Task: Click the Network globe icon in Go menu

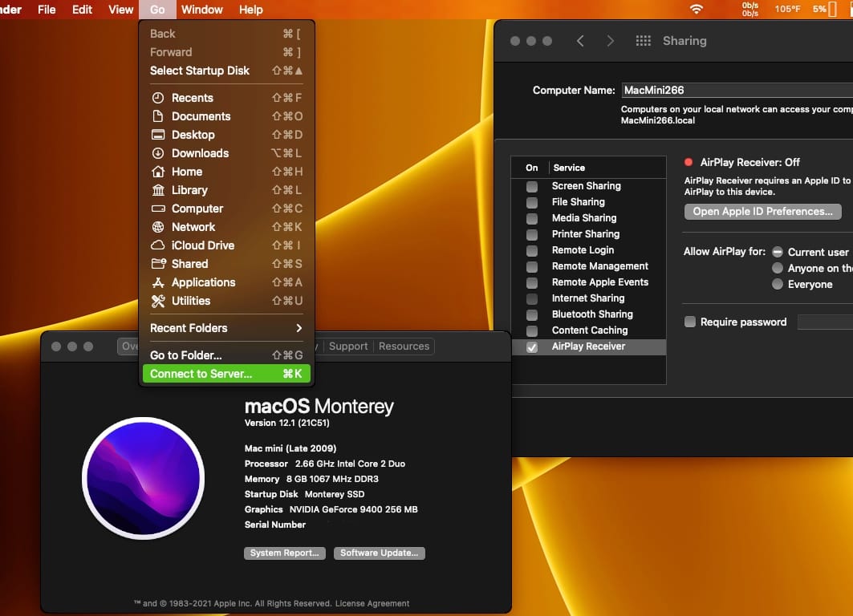Action: 158,227
